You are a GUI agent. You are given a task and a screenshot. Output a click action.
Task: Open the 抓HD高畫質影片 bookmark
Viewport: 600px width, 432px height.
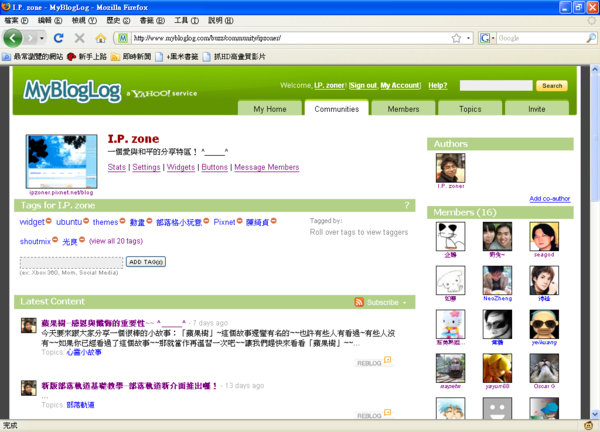coord(234,57)
